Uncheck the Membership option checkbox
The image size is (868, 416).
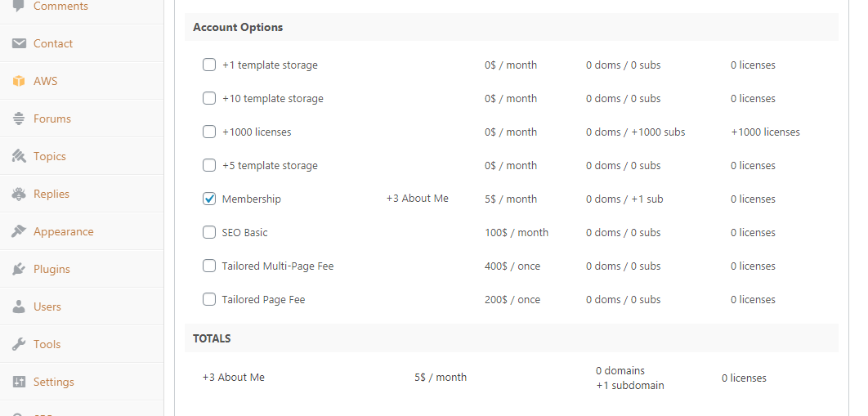208,199
